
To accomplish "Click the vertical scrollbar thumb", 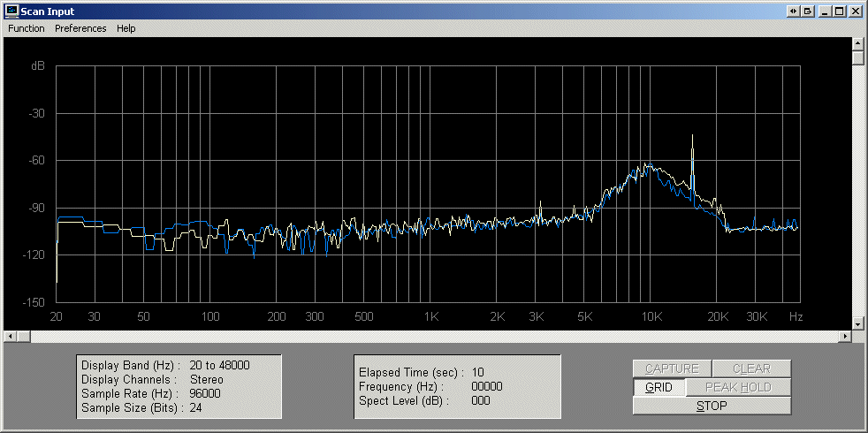I will [x=858, y=58].
